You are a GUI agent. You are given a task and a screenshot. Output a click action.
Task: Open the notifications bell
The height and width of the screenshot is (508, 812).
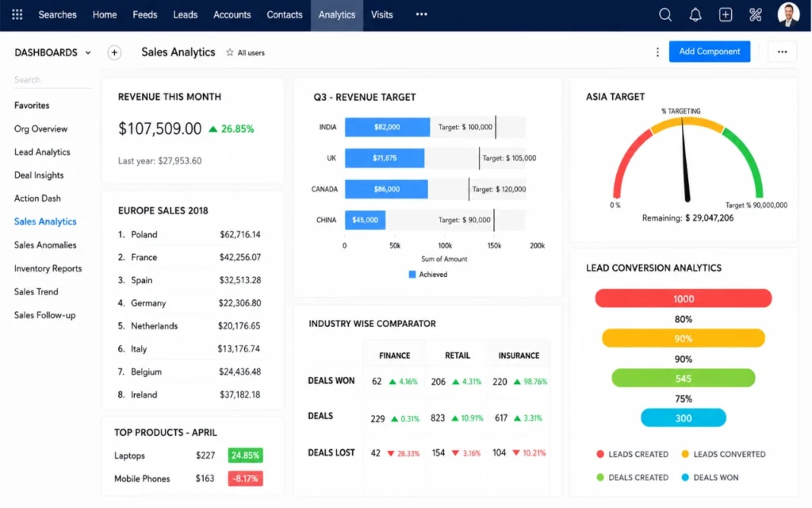(x=695, y=14)
